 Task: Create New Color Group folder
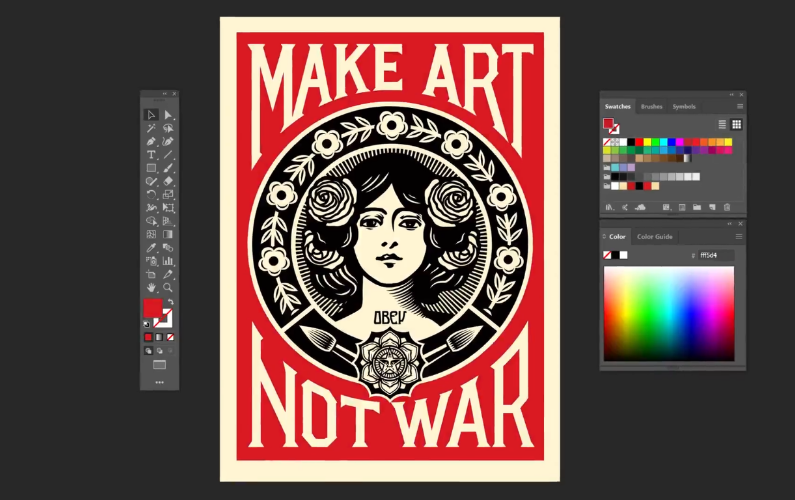click(697, 207)
